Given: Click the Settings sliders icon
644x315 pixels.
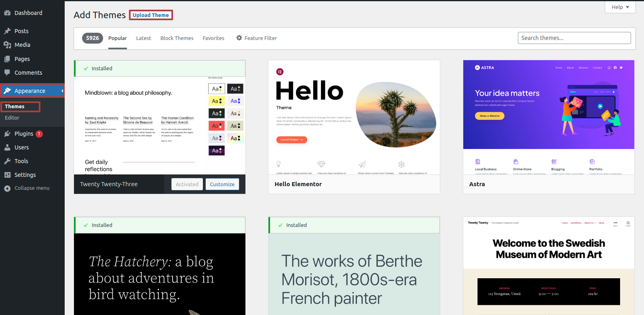Looking at the screenshot, I should (x=7, y=175).
